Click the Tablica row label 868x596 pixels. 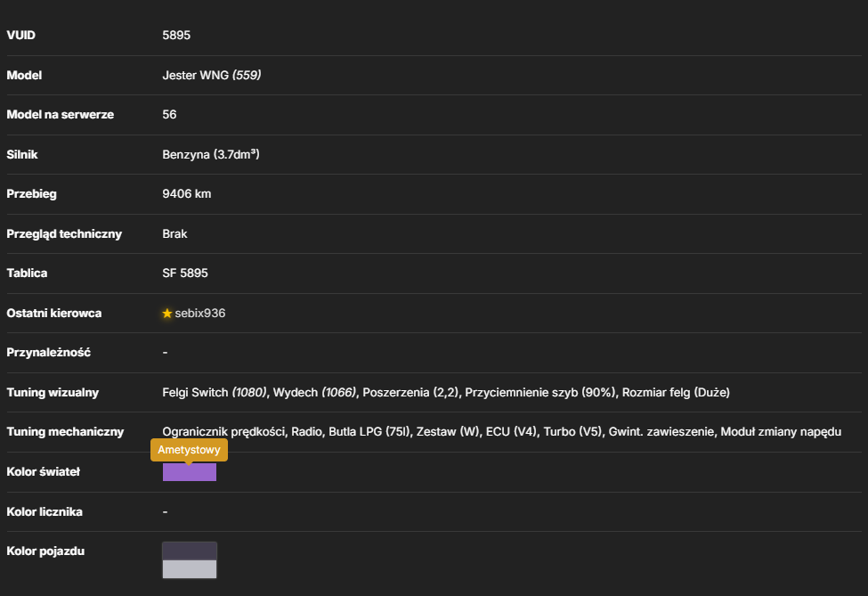coord(27,274)
